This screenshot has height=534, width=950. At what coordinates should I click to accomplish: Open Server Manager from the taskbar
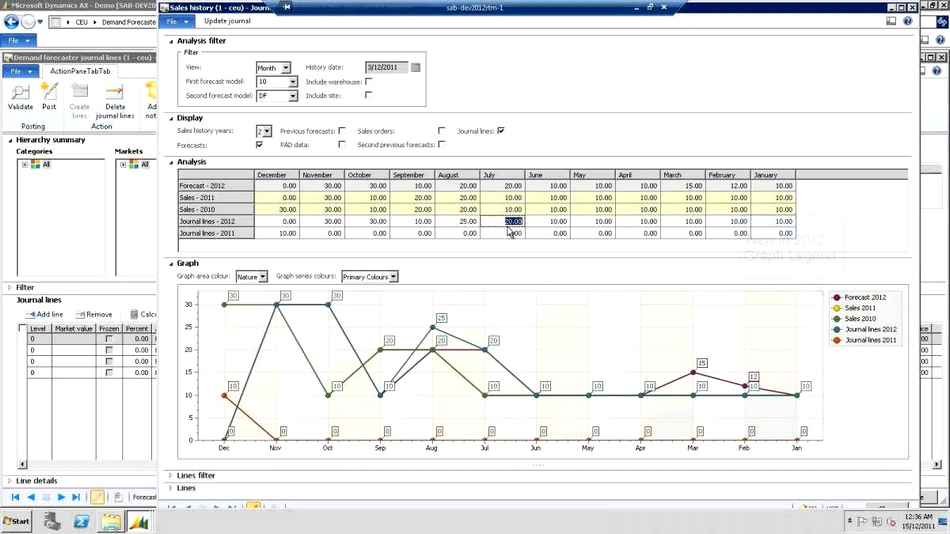51,521
